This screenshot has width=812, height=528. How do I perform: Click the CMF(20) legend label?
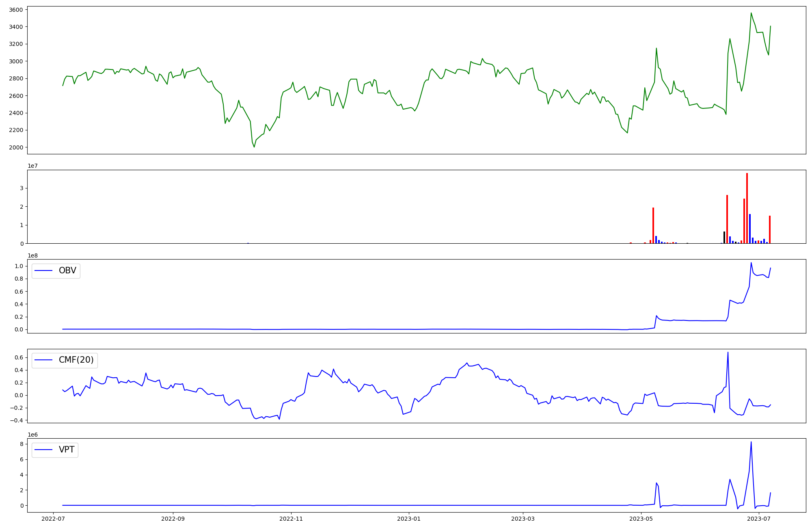76,360
